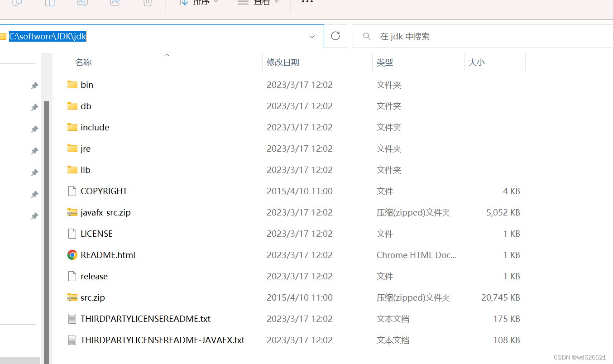The width and height of the screenshot is (613, 364).
Task: Click the 文件夹 type of the jre row
Action: pos(389,148)
